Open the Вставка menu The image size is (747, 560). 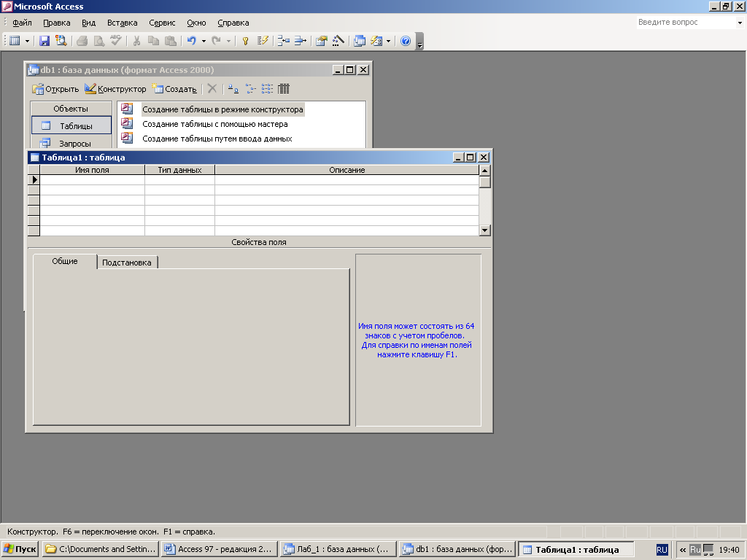coord(122,23)
